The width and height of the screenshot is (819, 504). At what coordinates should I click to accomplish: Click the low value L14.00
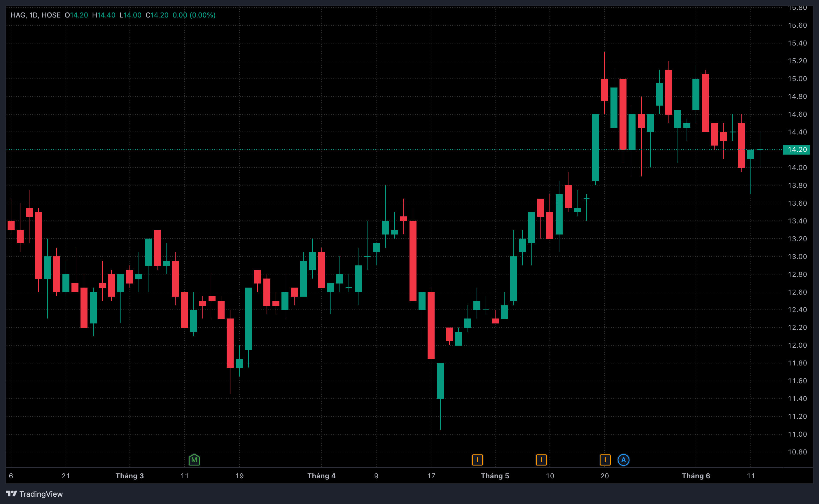pos(130,15)
